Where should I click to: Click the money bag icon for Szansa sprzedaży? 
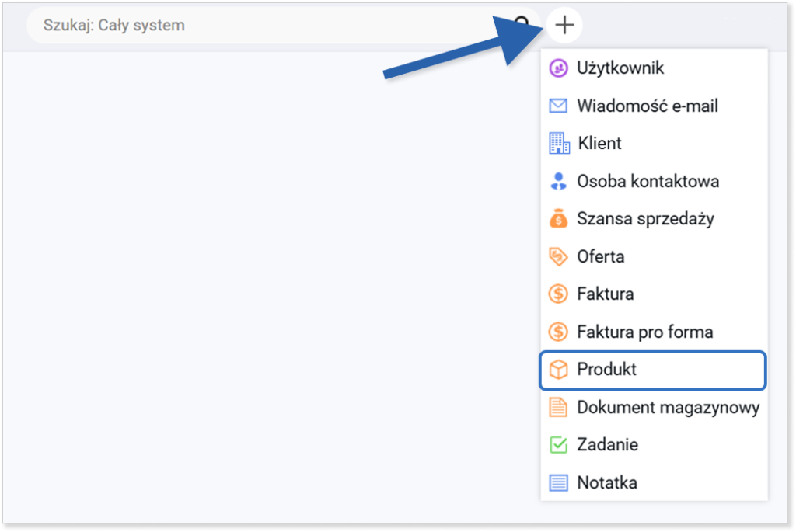pos(558,218)
